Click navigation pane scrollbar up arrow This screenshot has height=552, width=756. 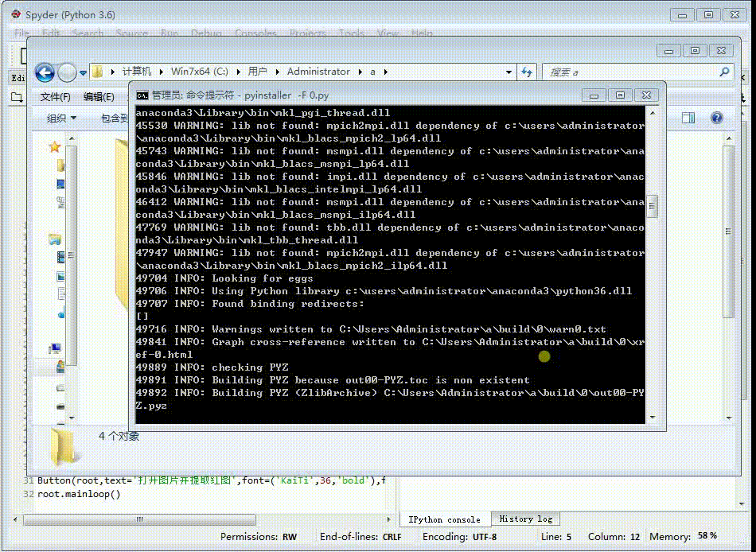[72, 139]
